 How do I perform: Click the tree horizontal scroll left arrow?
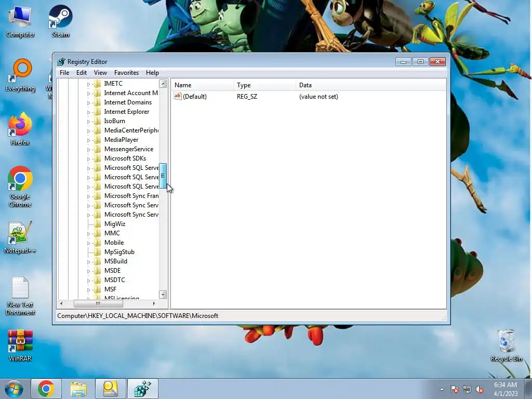tap(61, 303)
